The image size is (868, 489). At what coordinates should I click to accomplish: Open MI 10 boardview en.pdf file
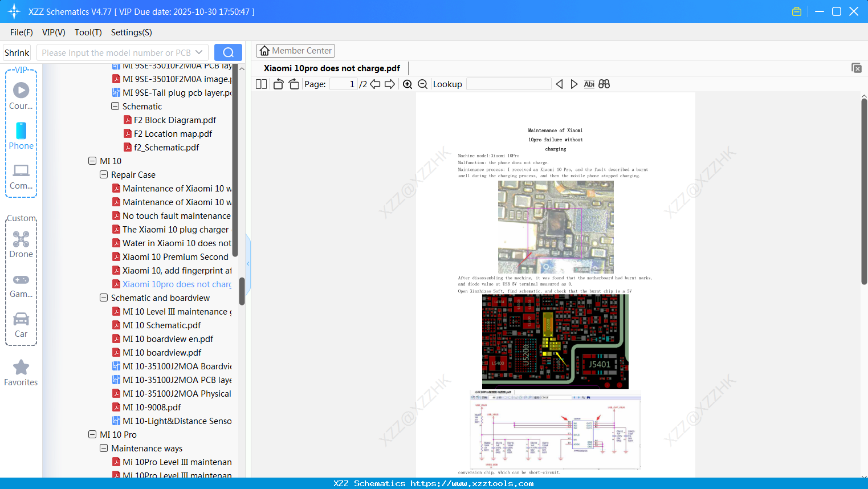pos(163,339)
